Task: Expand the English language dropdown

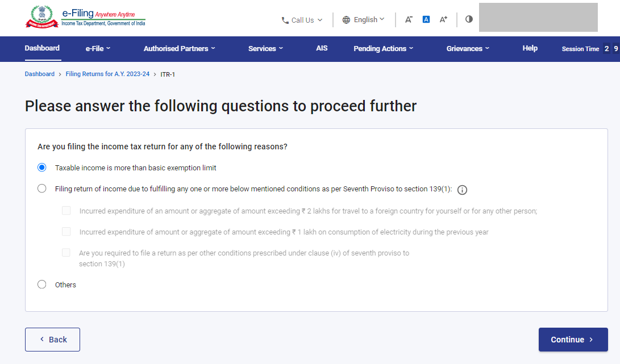Action: click(x=364, y=19)
